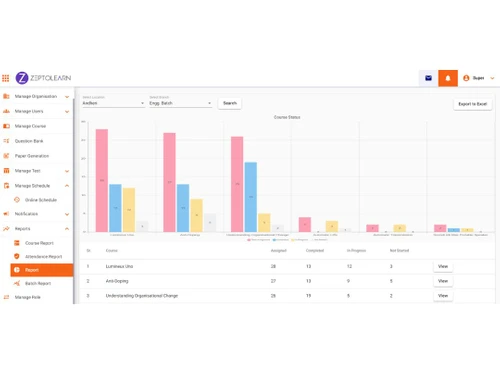Open Batch Report via its icon

pyautogui.click(x=17, y=283)
